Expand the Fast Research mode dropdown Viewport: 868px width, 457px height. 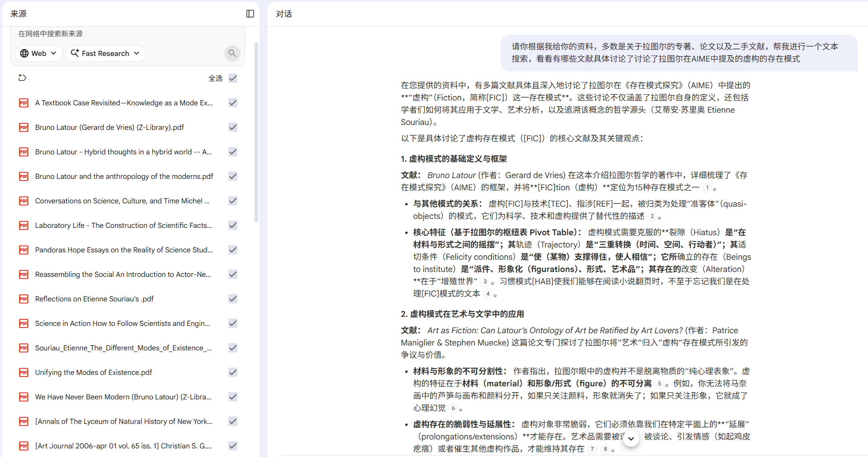[x=105, y=54]
